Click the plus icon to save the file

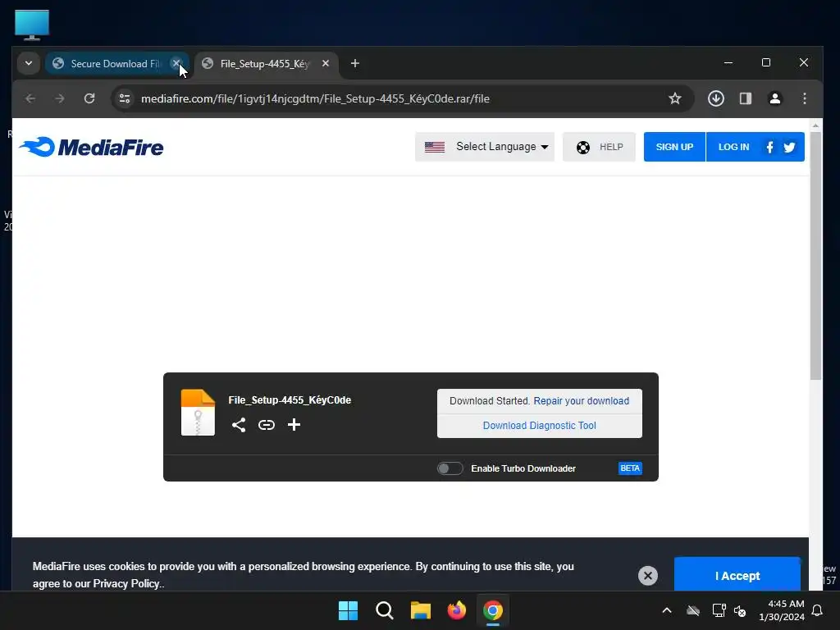294,425
